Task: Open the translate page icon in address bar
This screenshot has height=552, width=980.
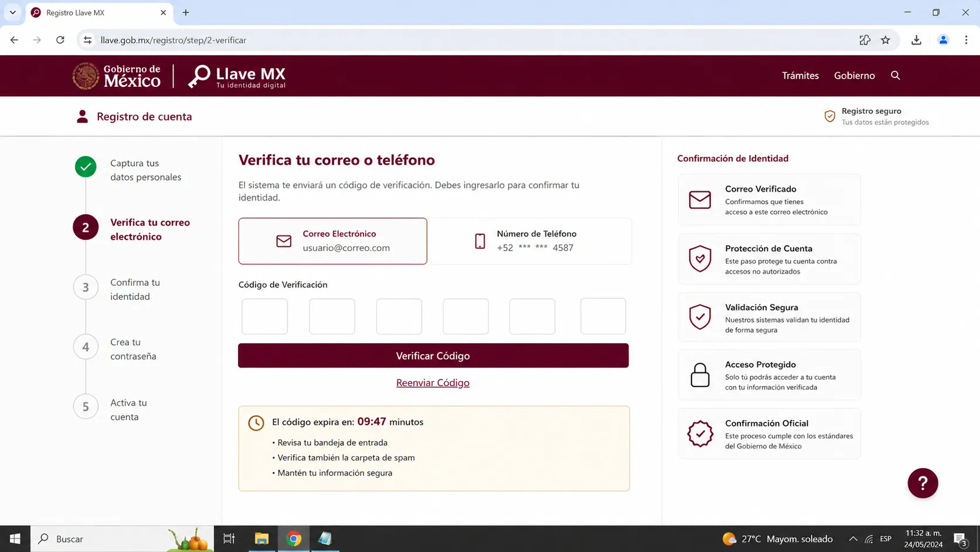Action: pyautogui.click(x=865, y=40)
